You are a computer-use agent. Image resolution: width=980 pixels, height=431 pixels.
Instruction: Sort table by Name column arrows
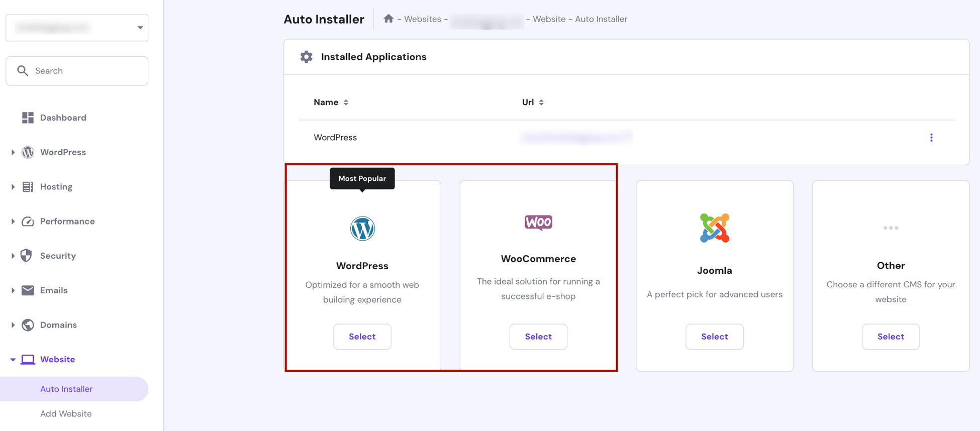click(x=346, y=102)
